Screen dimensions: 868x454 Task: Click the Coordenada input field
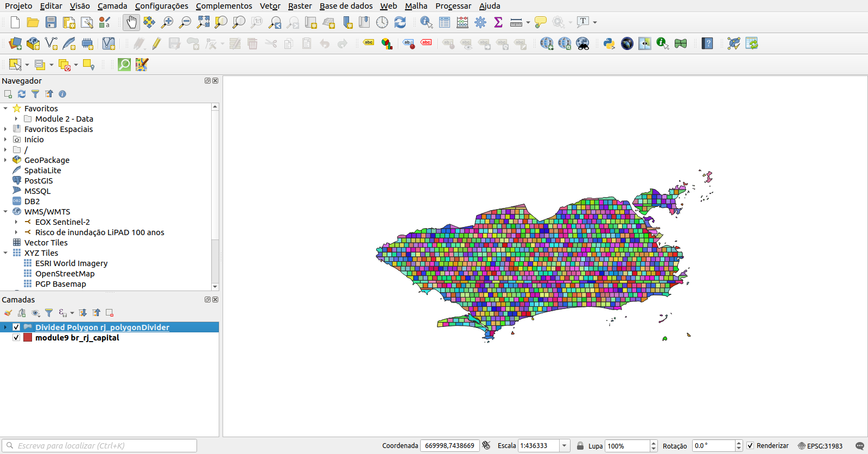[450, 446]
